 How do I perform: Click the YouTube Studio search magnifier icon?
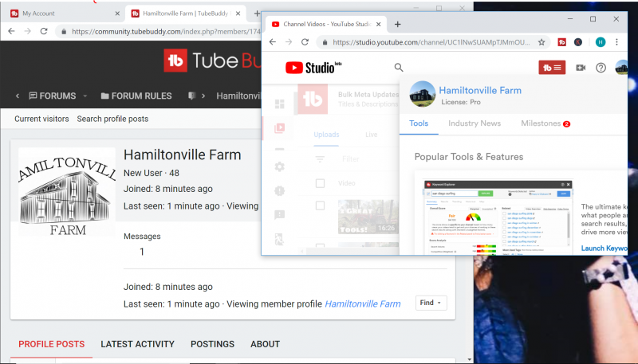click(x=399, y=68)
